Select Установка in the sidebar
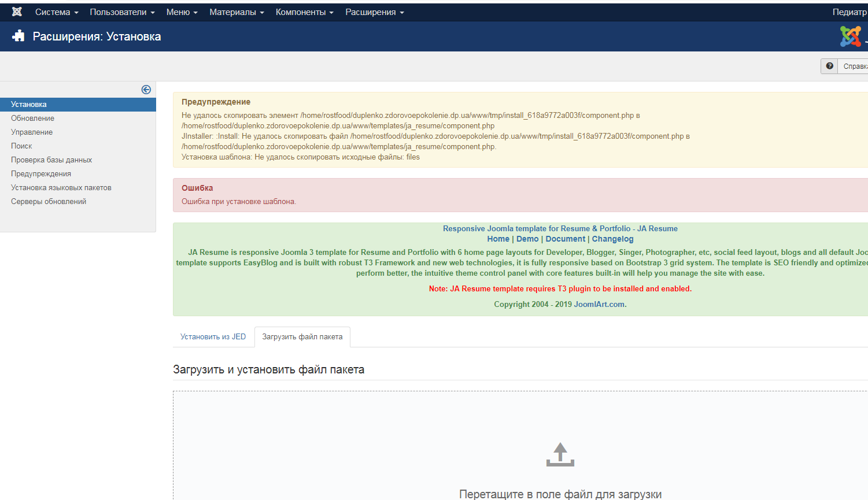Viewport: 868px width, 500px height. click(x=78, y=105)
